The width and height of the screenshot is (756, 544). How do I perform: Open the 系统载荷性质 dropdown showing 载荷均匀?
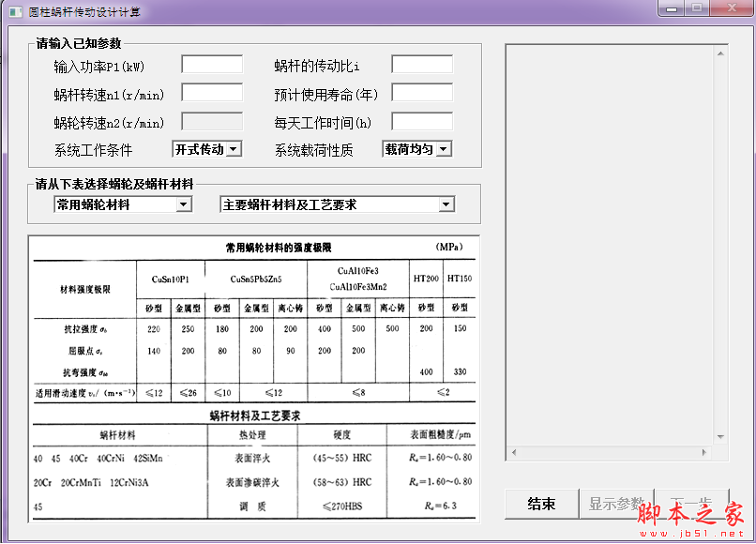coord(416,148)
